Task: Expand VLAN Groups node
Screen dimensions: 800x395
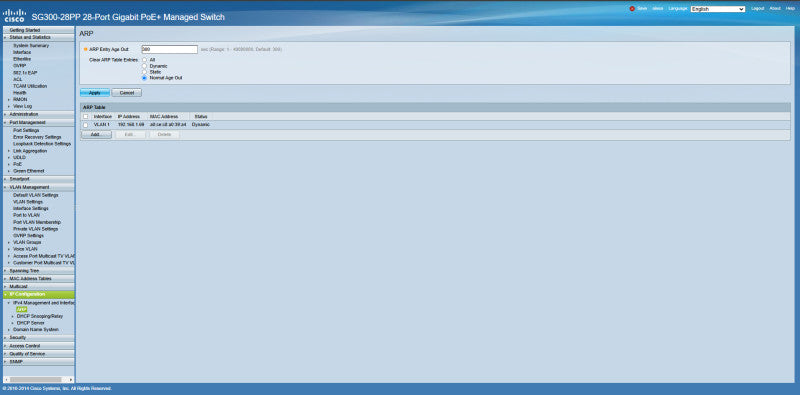Action: click(x=9, y=242)
